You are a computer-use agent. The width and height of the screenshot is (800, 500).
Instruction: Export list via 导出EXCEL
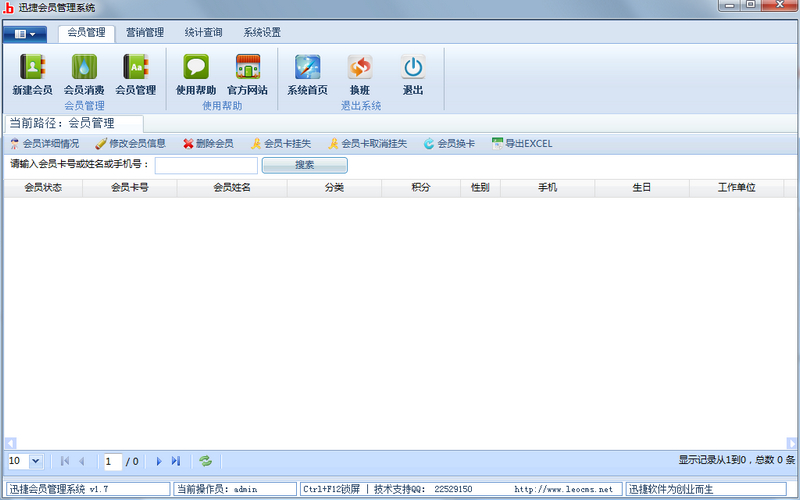click(522, 144)
